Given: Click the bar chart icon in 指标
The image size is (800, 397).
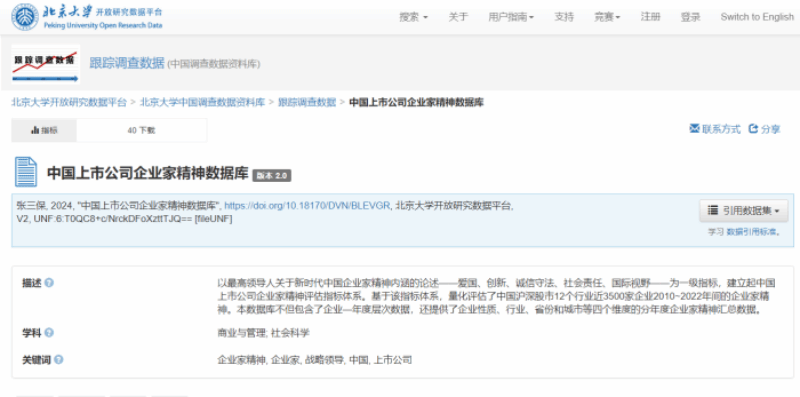Looking at the screenshot, I should 35,131.
